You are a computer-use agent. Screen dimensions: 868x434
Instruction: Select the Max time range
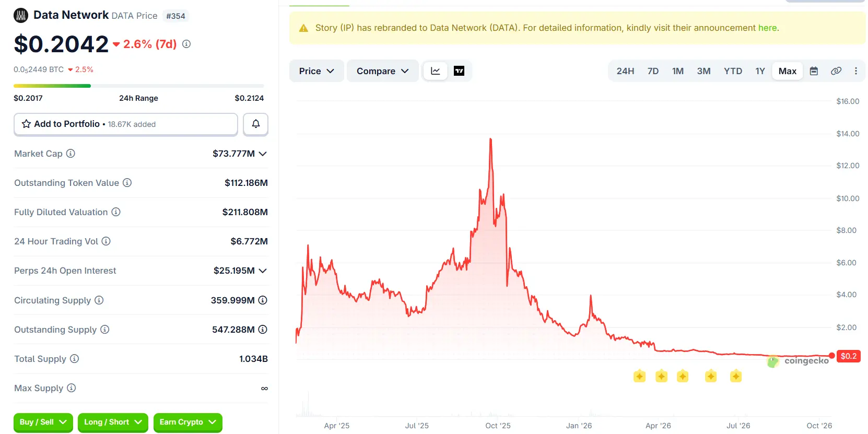(788, 71)
